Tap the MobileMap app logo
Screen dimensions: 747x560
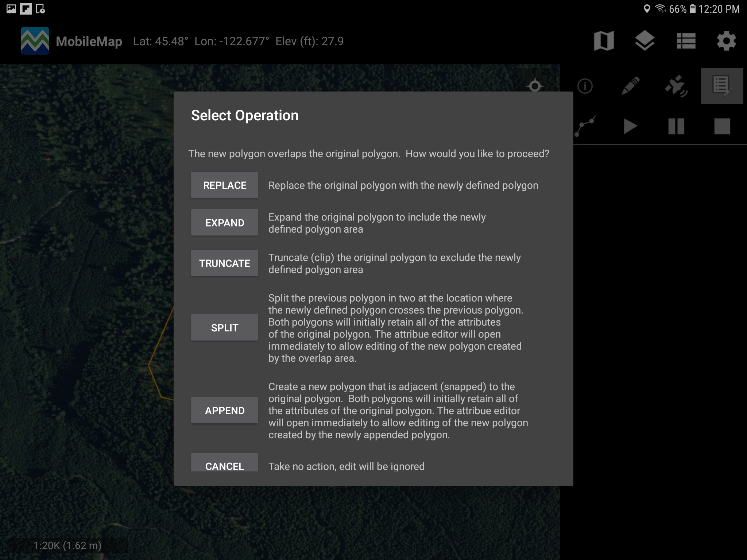[35, 41]
